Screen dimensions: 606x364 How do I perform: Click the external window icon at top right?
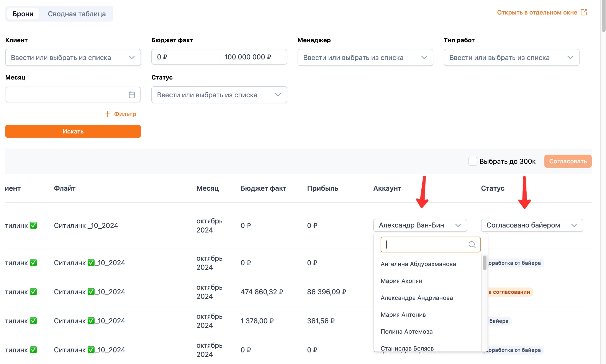584,12
